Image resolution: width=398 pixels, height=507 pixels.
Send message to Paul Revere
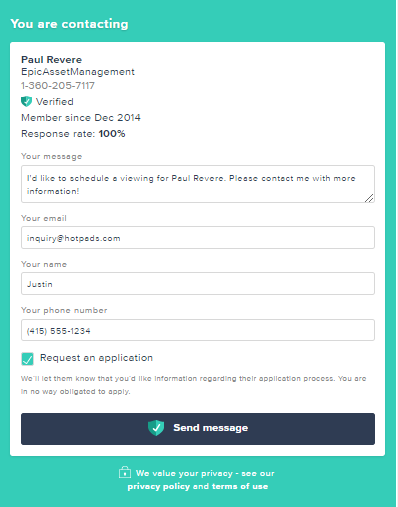click(x=198, y=429)
